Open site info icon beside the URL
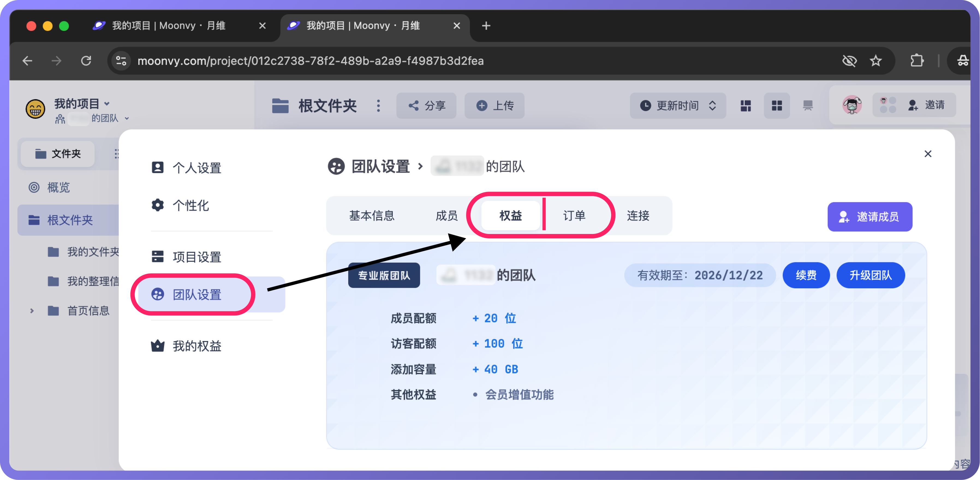 (x=121, y=61)
